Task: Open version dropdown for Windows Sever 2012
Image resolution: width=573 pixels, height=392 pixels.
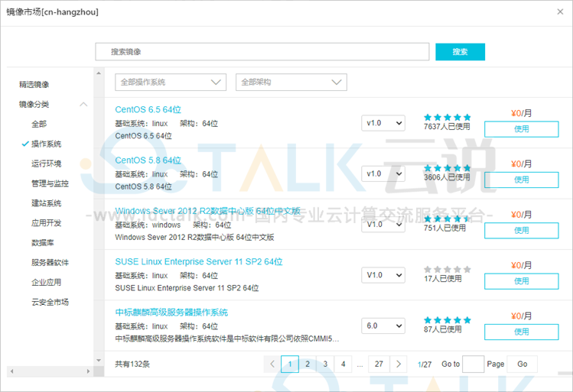Action: 383,224
